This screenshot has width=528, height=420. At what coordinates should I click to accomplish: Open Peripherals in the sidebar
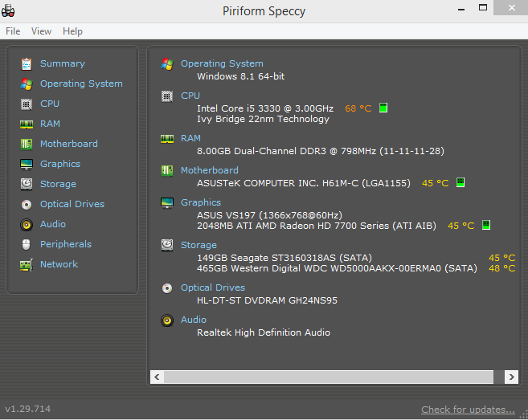pyautogui.click(x=66, y=244)
